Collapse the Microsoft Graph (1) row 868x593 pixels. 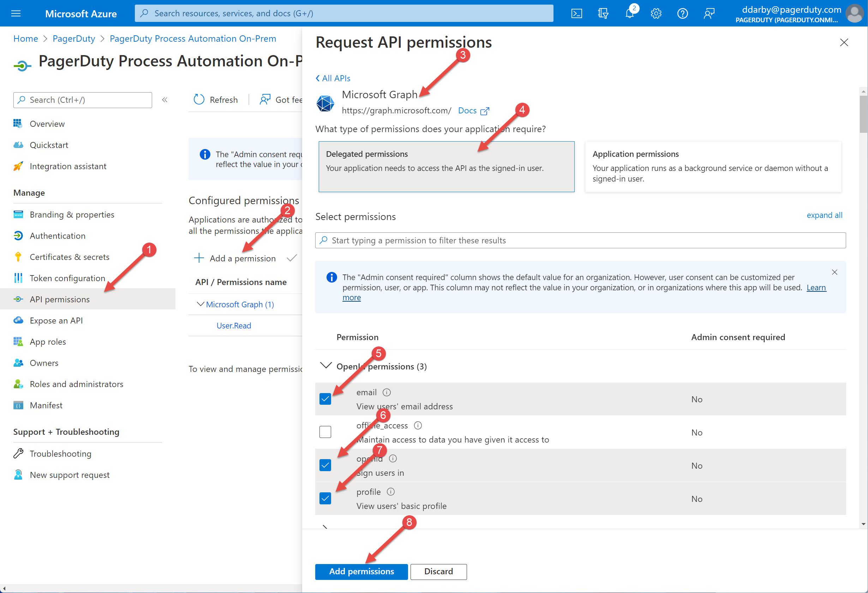(200, 304)
